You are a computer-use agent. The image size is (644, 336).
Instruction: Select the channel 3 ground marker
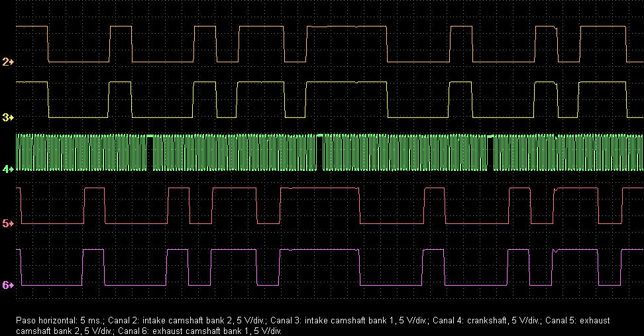coord(8,117)
